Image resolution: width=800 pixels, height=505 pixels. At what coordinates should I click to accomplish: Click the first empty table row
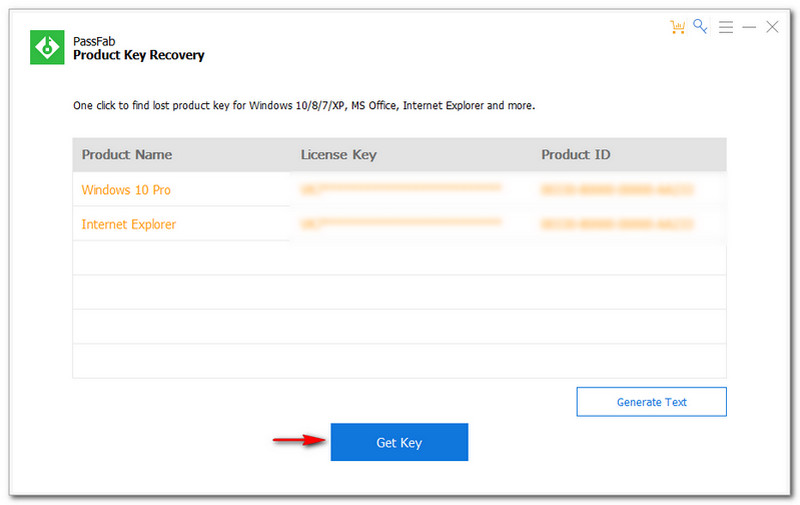[x=399, y=258]
